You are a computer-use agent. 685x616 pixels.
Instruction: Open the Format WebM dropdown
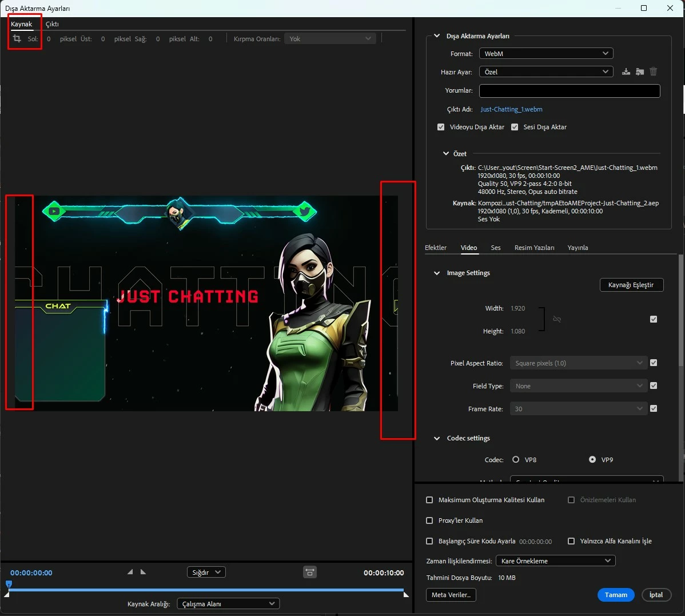point(546,53)
